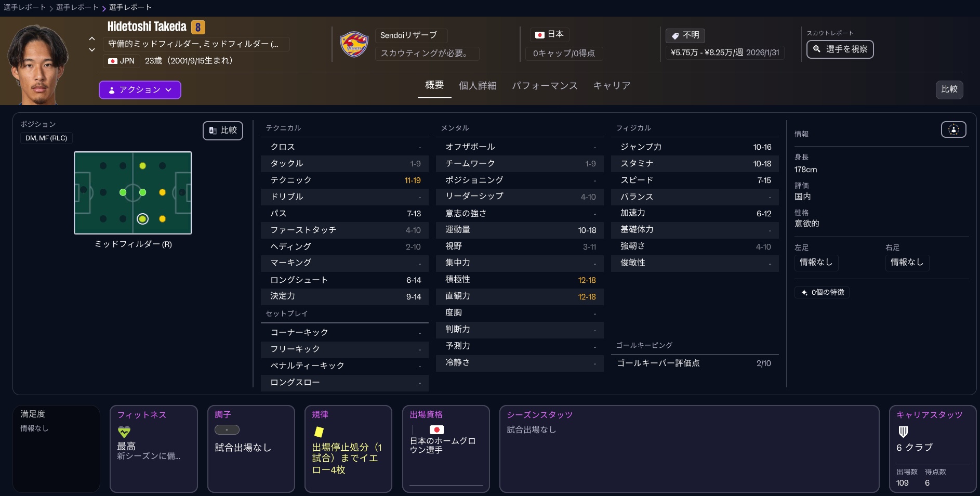Viewport: 980px width, 496px height.
Task: Select the green central midfield position dot
Action: coord(123,192)
